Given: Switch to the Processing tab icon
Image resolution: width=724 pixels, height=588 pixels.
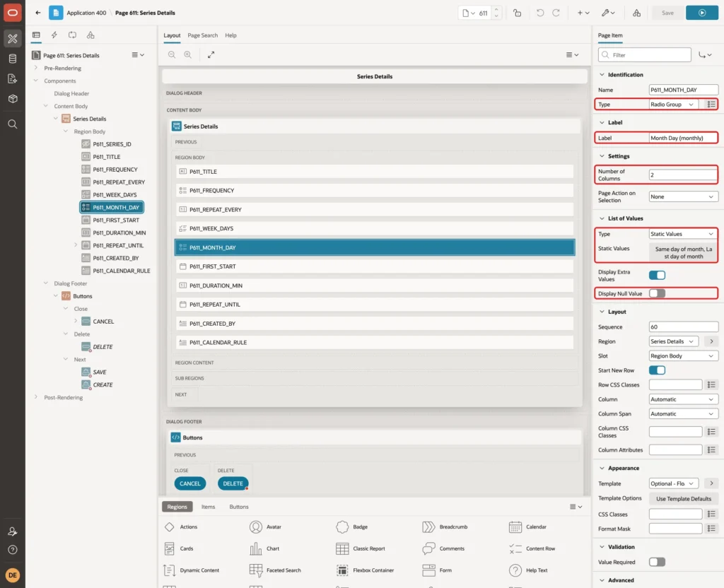Looking at the screenshot, I should [72, 35].
